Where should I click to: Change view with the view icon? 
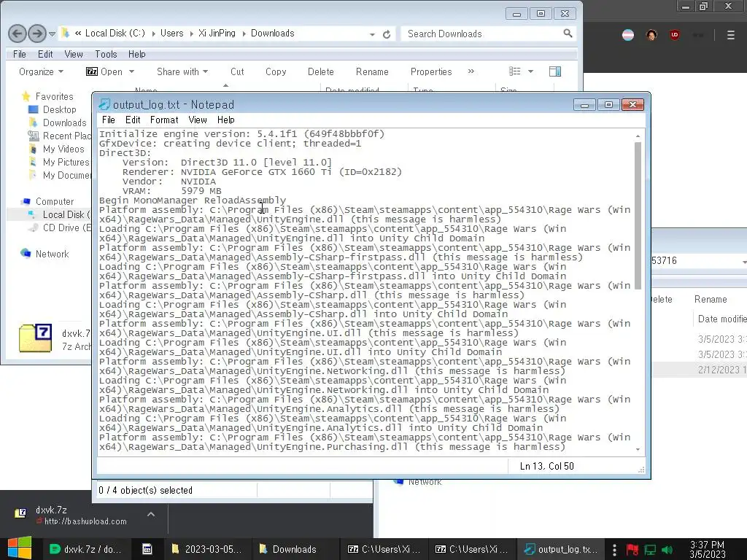515,71
